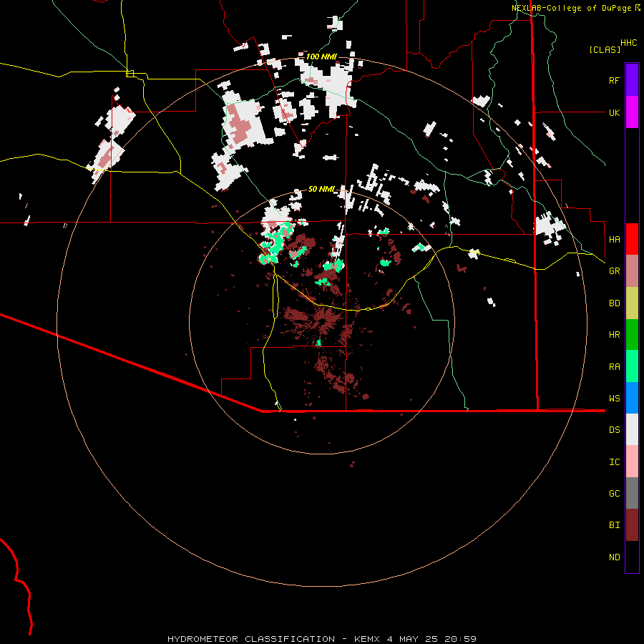Screen dimensions: 644x644
Task: Click the ND legend label
Action: click(614, 557)
